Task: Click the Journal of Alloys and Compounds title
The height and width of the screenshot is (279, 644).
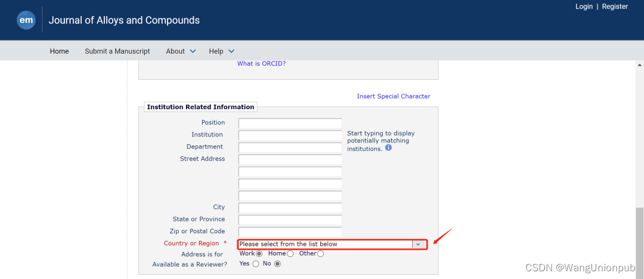Action: pos(124,20)
